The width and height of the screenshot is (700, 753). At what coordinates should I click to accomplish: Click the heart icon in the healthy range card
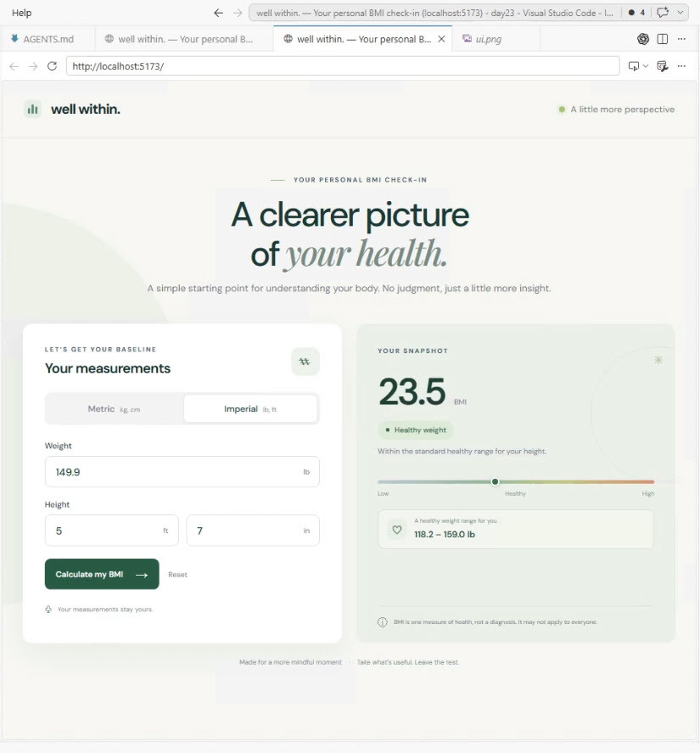tap(397, 530)
